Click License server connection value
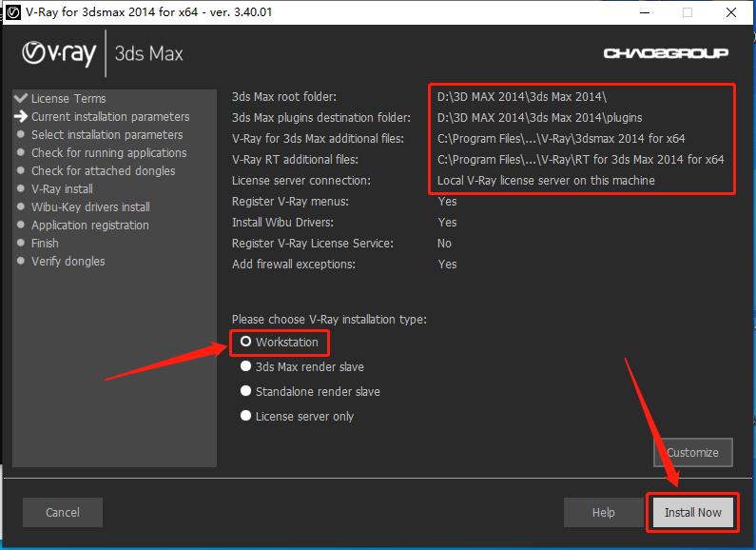 (x=546, y=180)
